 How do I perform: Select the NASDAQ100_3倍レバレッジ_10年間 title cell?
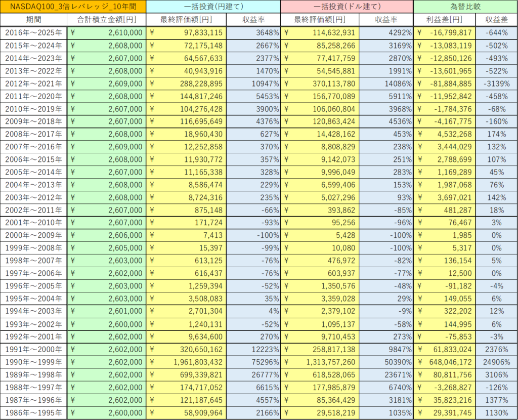coord(73,7)
